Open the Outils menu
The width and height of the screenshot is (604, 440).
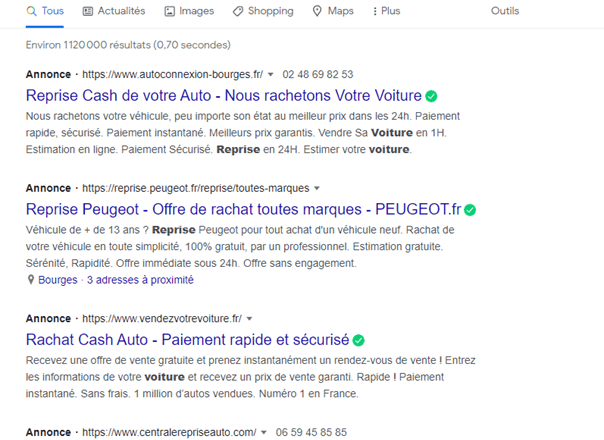505,11
